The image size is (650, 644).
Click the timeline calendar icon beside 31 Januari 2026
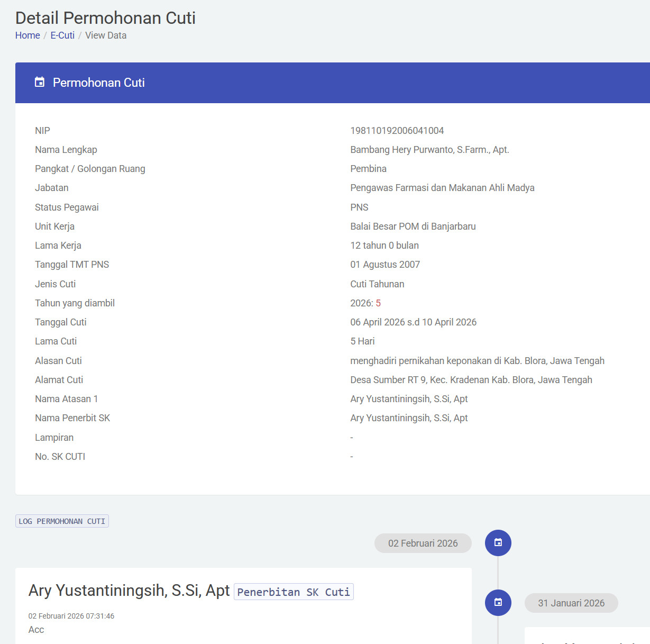(498, 602)
